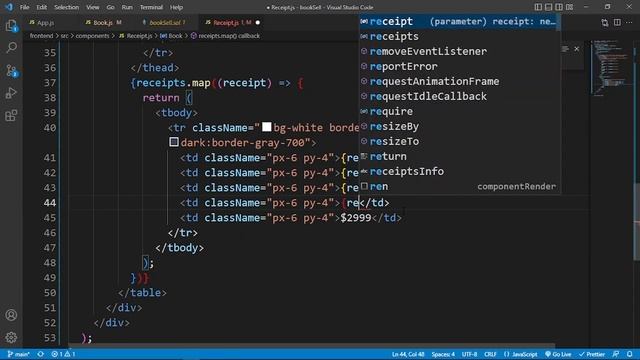Image resolution: width=640 pixels, height=360 pixels.
Task: Choose the 'receiptsInfo' suggestion
Action: click(459, 171)
